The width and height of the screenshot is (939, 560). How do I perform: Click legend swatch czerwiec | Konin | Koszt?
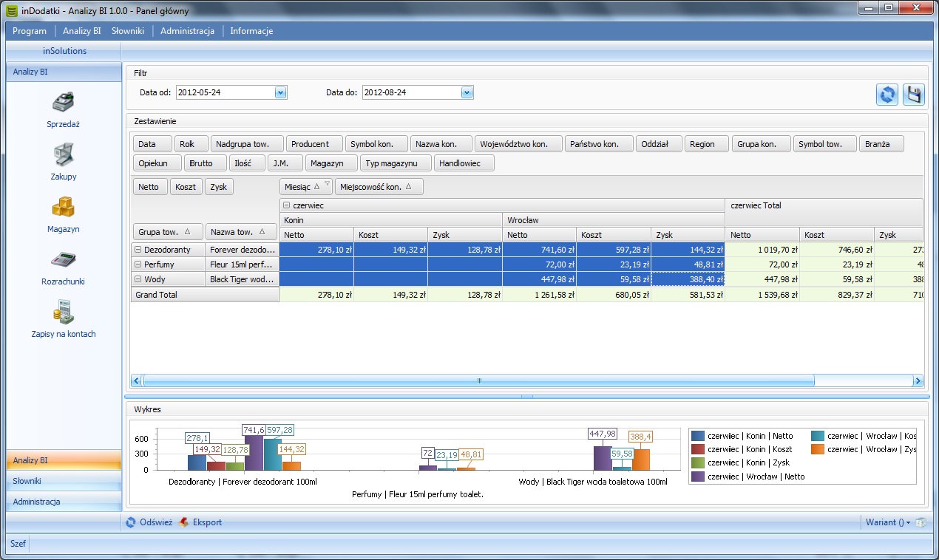(698, 449)
